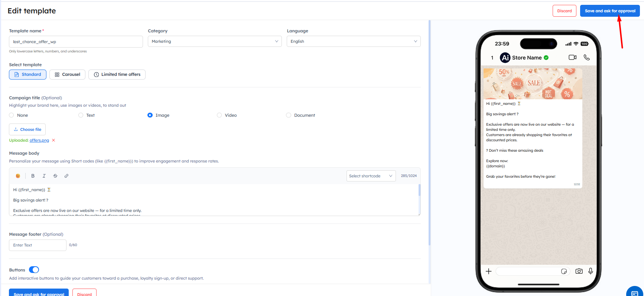This screenshot has width=644, height=296.
Task: Switch to Limited time offers template
Action: tap(117, 74)
